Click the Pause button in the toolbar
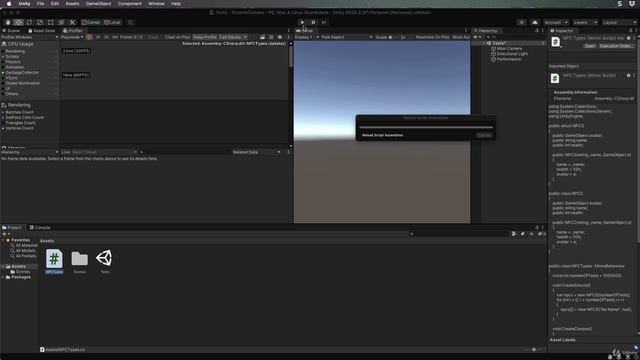This screenshot has height=360, width=640. [313, 22]
